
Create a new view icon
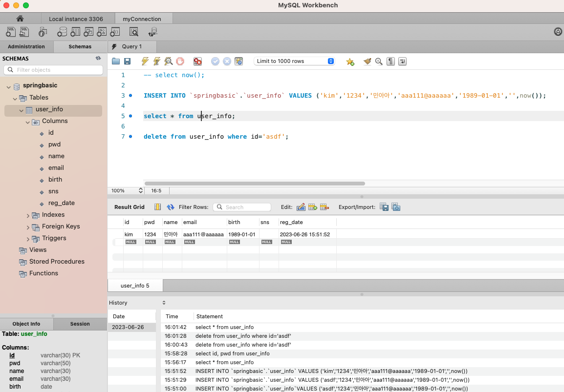(88, 32)
